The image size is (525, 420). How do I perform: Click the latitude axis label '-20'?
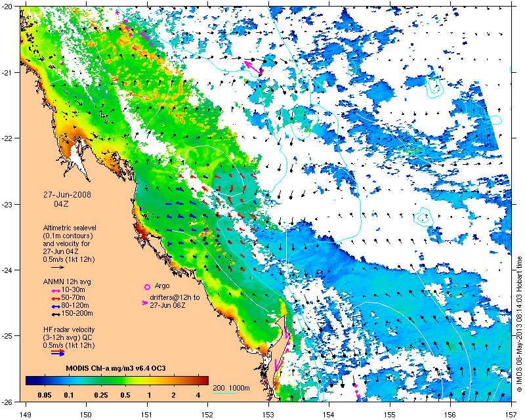tap(7, 7)
